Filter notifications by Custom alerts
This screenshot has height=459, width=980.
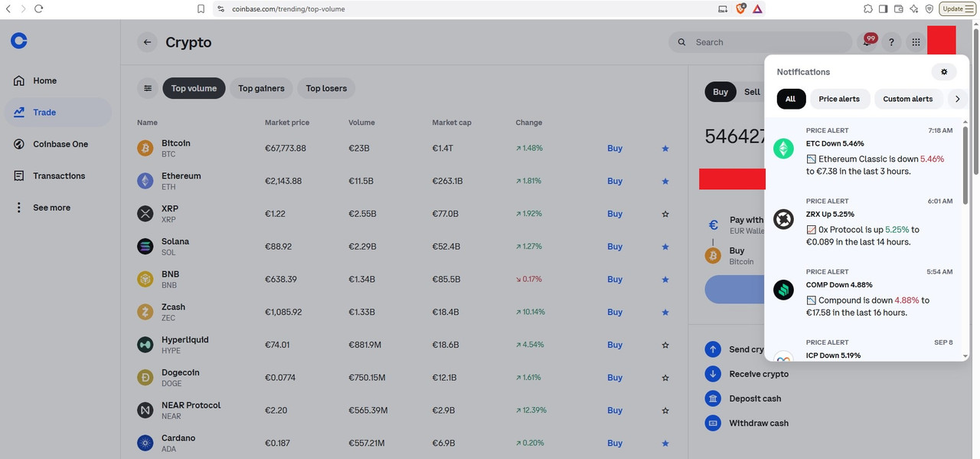click(908, 99)
